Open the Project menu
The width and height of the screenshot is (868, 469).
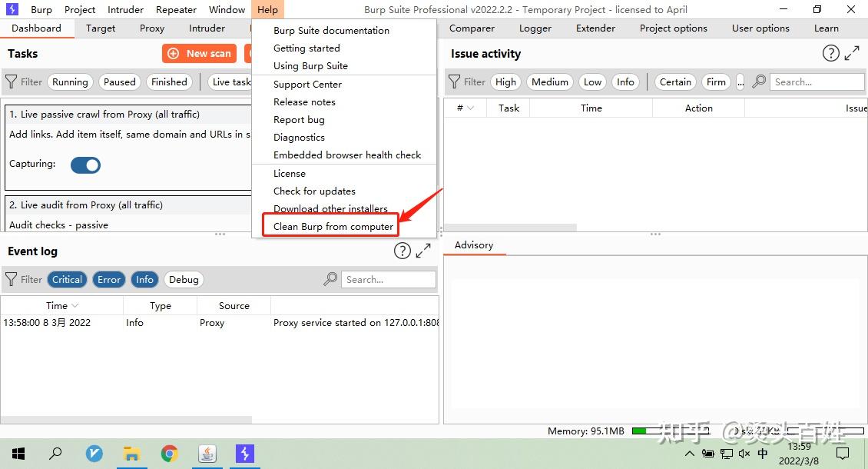[80, 9]
